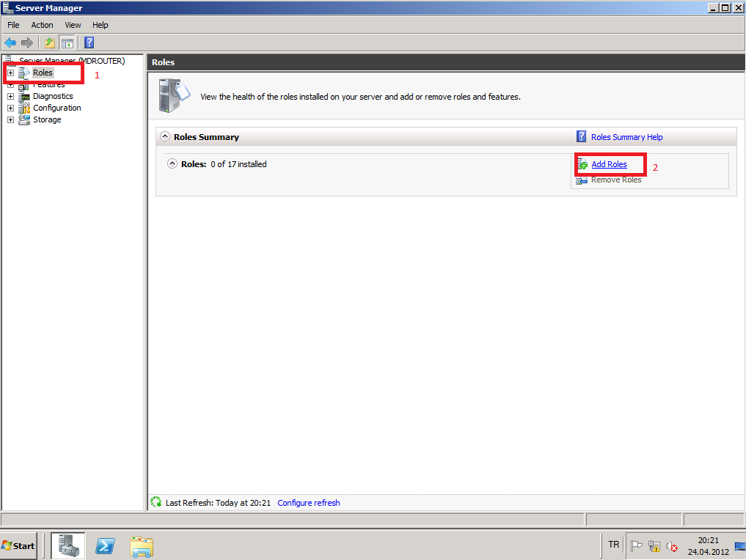The image size is (746, 560).
Task: Click the Configure refresh link
Action: pos(308,503)
